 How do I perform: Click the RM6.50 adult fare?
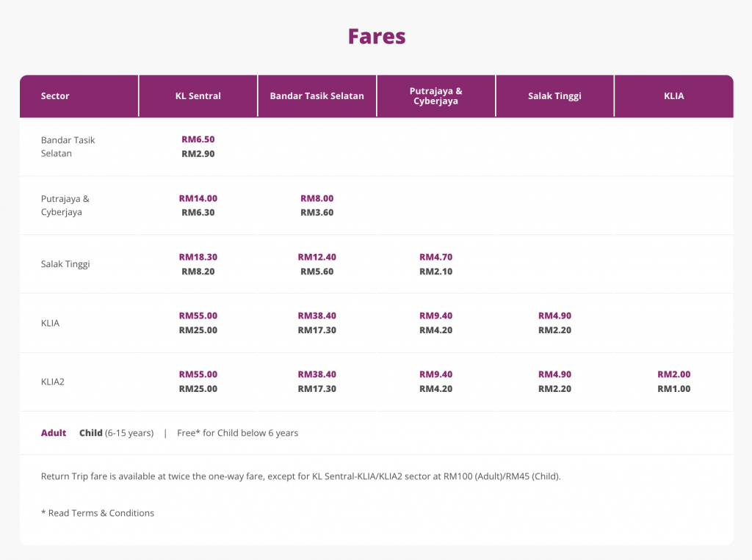click(x=198, y=139)
